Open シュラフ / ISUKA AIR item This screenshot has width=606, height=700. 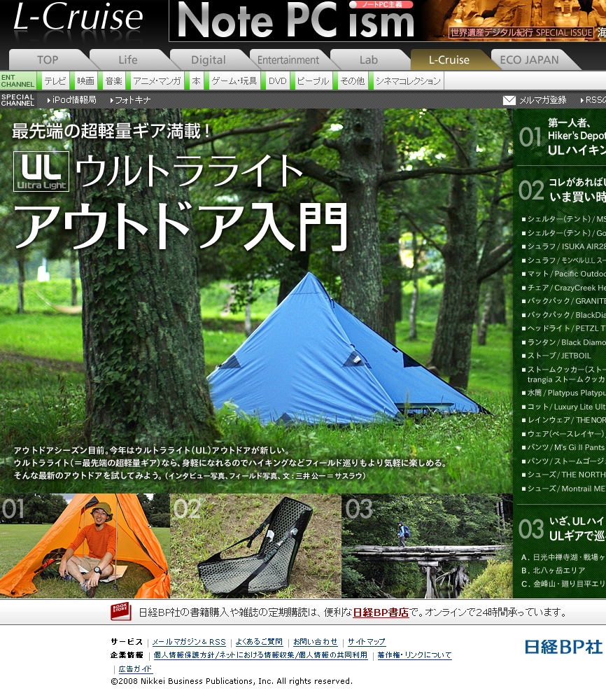564,246
